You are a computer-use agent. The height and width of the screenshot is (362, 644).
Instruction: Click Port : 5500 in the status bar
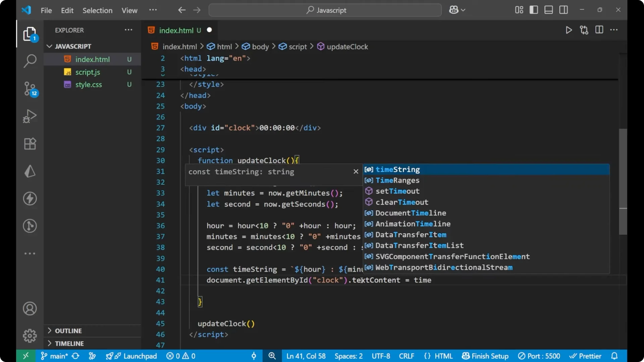[x=539, y=356]
